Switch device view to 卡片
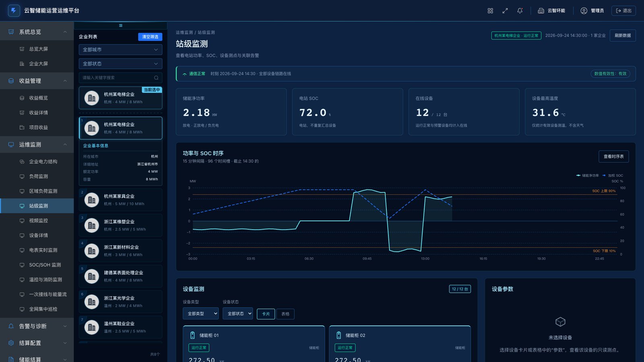The image size is (644, 362). coord(266,314)
